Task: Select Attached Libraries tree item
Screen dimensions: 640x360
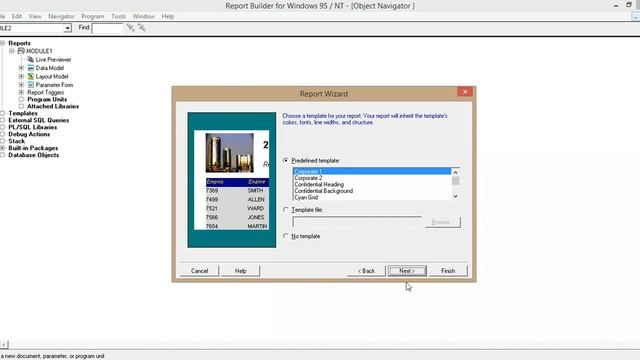Action: coord(53,106)
